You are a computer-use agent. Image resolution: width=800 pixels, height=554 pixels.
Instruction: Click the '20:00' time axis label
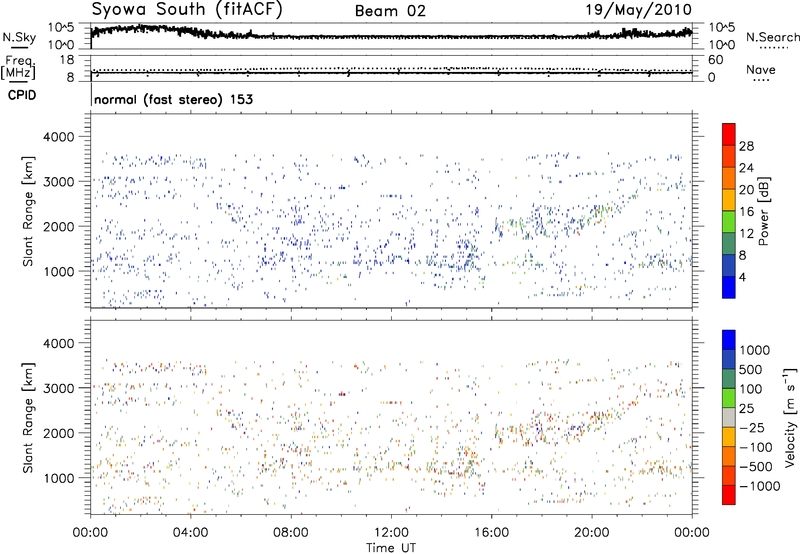pyautogui.click(x=592, y=533)
